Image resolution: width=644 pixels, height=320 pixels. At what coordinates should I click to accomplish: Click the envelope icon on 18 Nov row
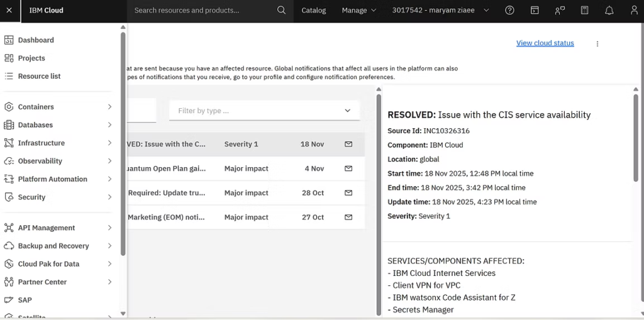(x=348, y=144)
